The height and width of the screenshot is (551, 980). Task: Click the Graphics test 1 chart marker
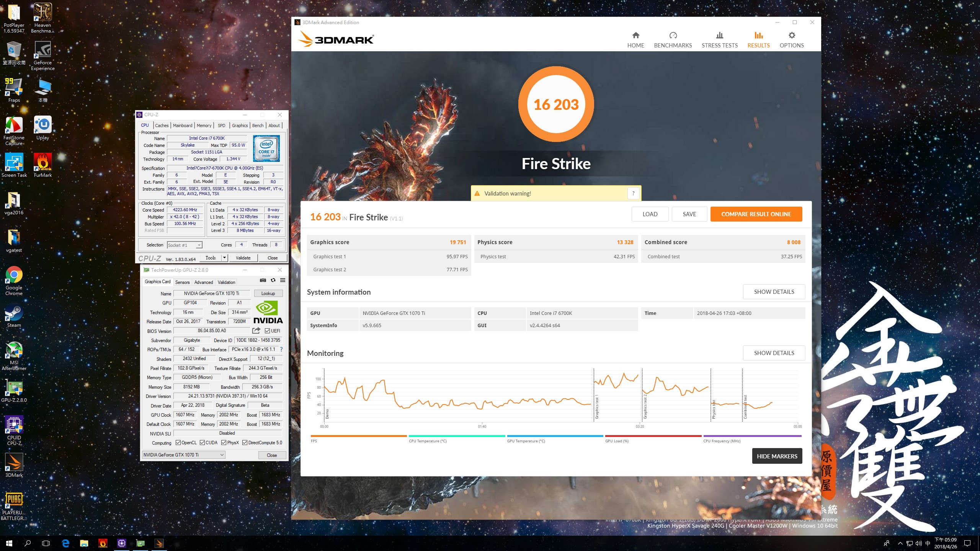coord(596,406)
